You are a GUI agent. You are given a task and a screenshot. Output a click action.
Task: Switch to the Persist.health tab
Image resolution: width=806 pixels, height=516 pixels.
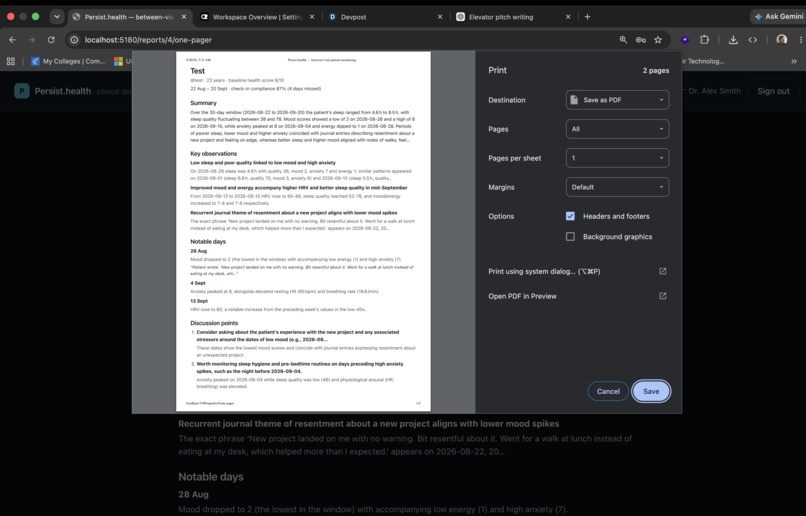(x=129, y=17)
